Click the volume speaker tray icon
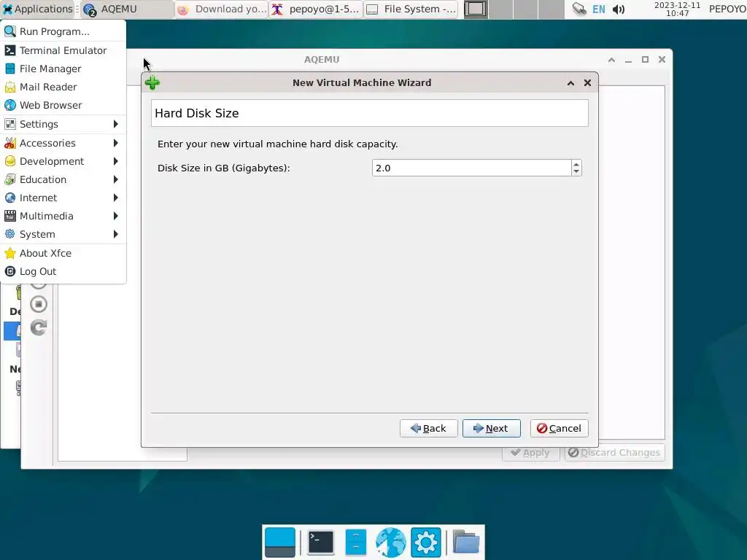Image resolution: width=747 pixels, height=560 pixels. click(619, 9)
